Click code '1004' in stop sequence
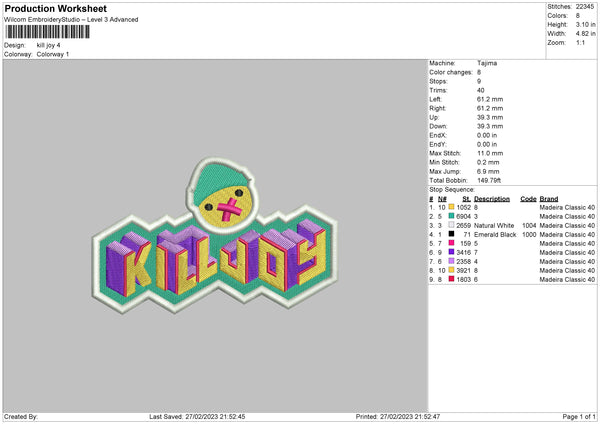Image resolution: width=600 pixels, height=424 pixels. point(529,225)
